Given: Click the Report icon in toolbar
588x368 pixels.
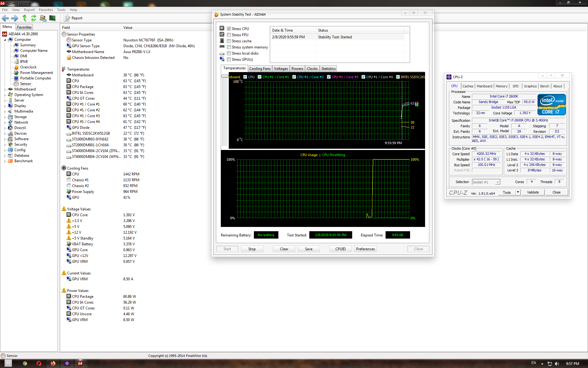Looking at the screenshot, I should click(67, 18).
